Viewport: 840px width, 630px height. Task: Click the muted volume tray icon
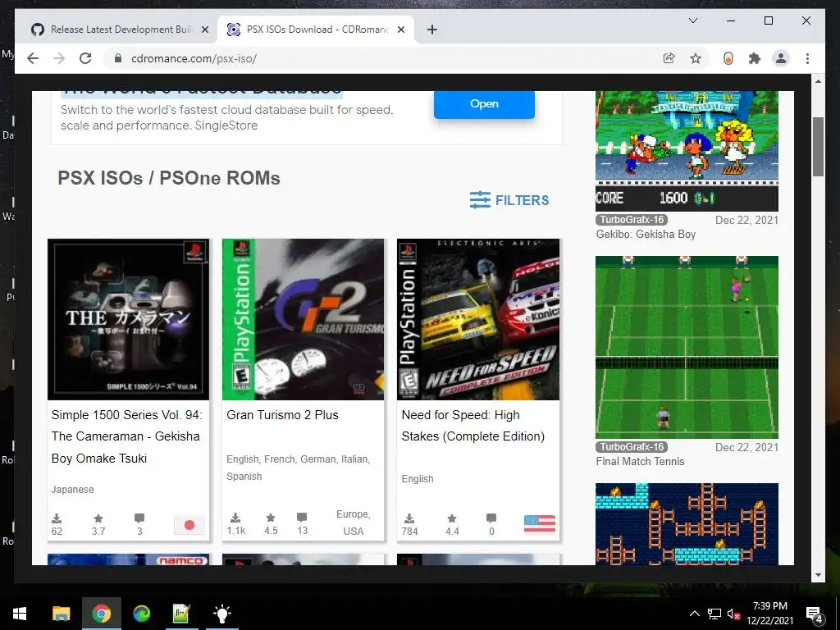(x=733, y=614)
